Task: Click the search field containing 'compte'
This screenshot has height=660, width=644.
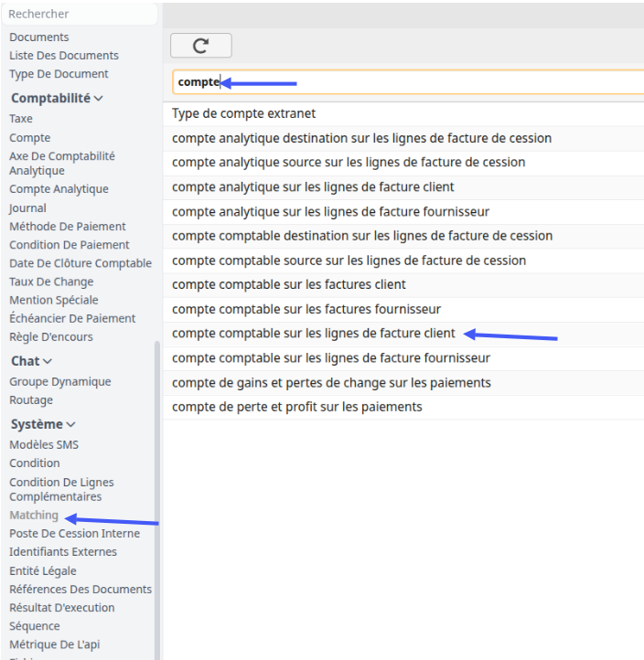Action: click(x=408, y=82)
